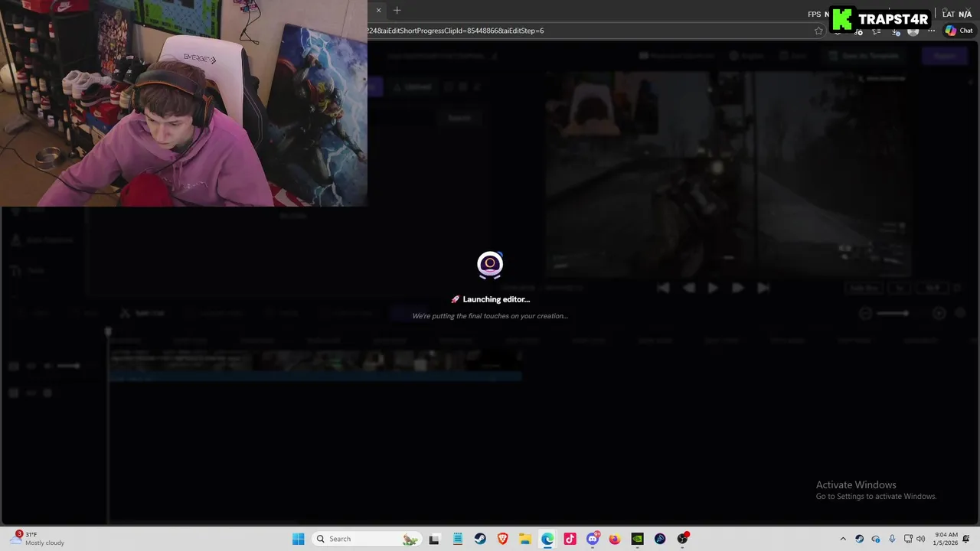Screen dimensions: 980x551
Task: Open Brave browser from the taskbar
Action: pos(502,539)
